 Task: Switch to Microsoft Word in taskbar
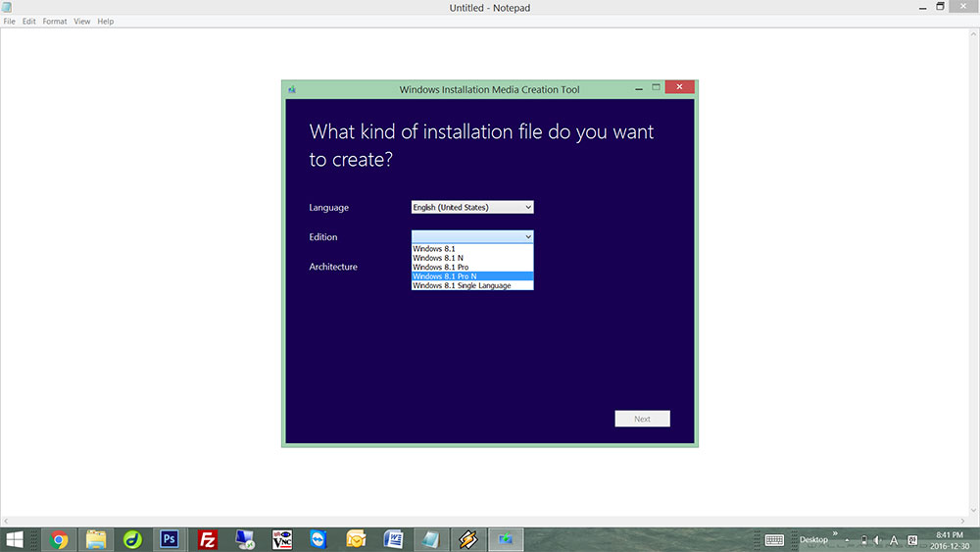click(393, 539)
